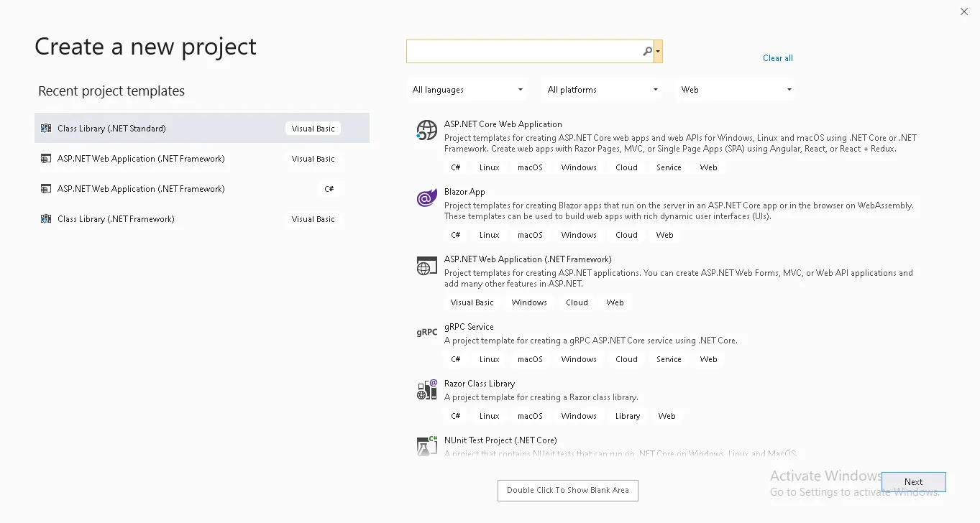Click the ASP.NET Core Web Application globe icon

[427, 130]
